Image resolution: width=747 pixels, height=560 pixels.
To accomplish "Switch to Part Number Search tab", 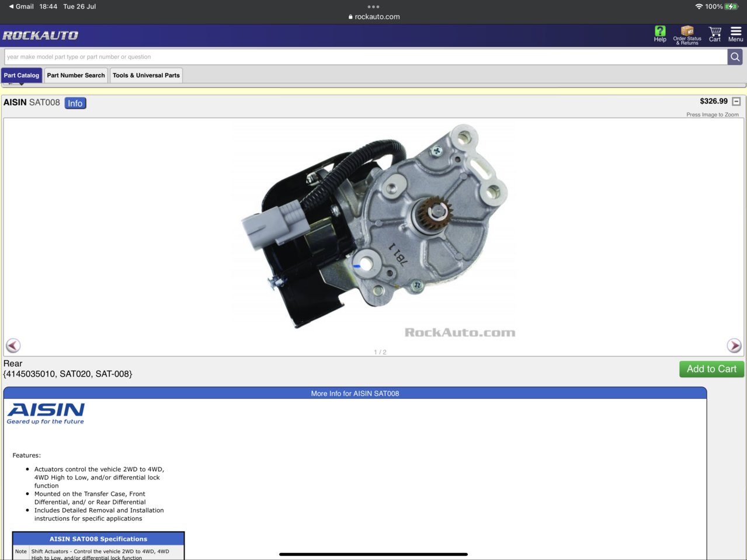I will [x=76, y=75].
